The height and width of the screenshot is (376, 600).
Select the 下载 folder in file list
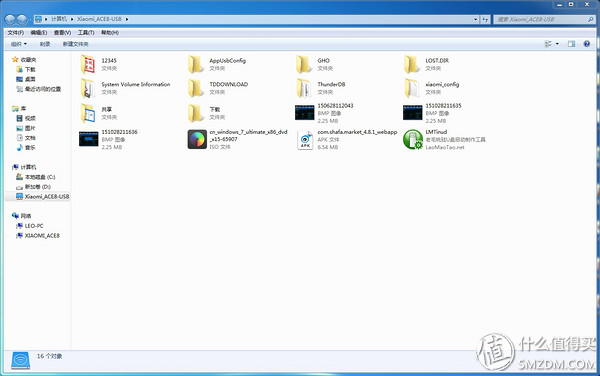pos(207,113)
